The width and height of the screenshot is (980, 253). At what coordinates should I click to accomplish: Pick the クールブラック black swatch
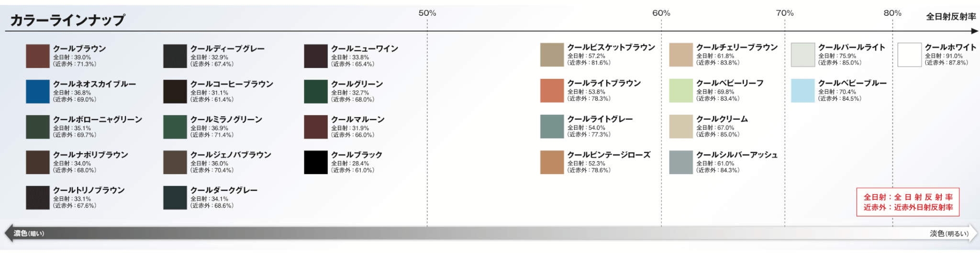click(316, 162)
